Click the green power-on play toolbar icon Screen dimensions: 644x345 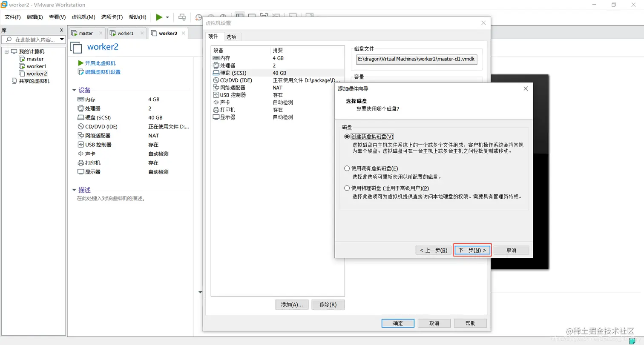click(x=159, y=17)
